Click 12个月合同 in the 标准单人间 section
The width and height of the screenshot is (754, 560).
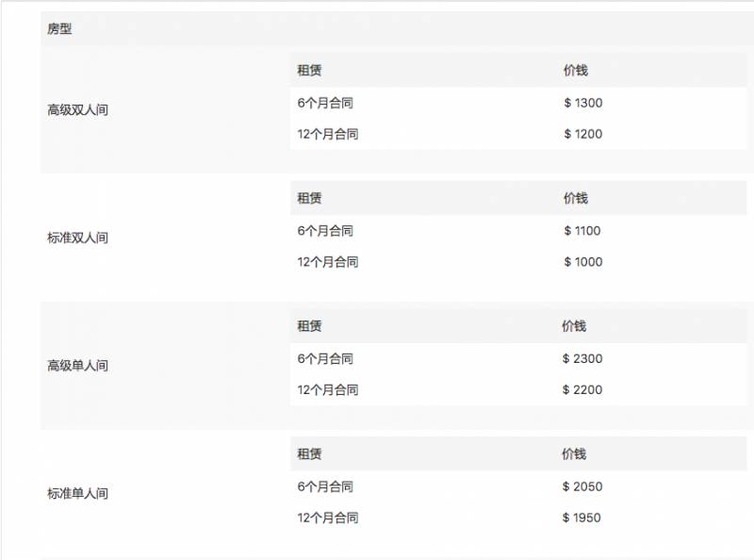pyautogui.click(x=328, y=518)
